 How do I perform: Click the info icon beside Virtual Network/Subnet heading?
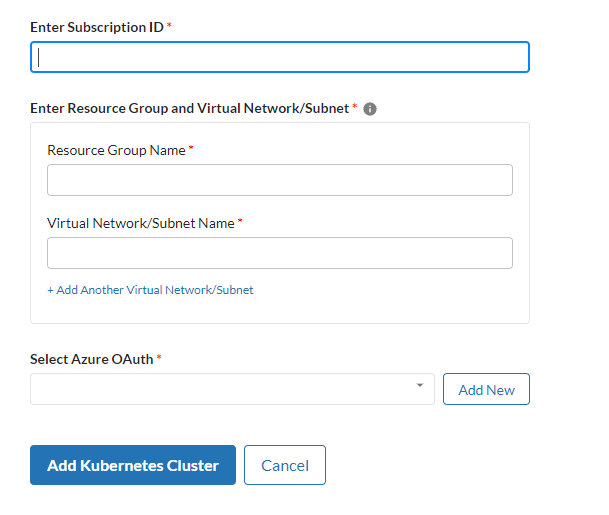click(370, 109)
